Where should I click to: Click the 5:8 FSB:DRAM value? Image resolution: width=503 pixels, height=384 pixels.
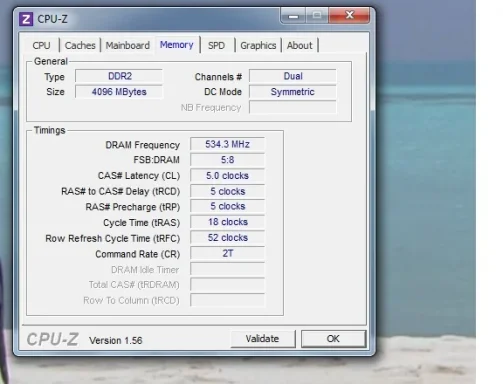[x=227, y=160]
